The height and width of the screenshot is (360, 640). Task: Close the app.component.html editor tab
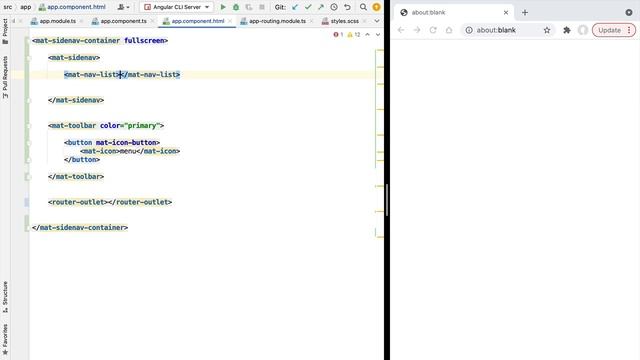point(230,21)
